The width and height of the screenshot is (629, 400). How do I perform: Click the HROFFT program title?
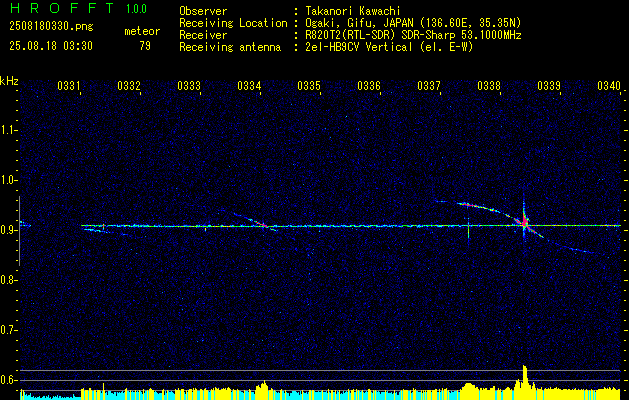(64, 8)
